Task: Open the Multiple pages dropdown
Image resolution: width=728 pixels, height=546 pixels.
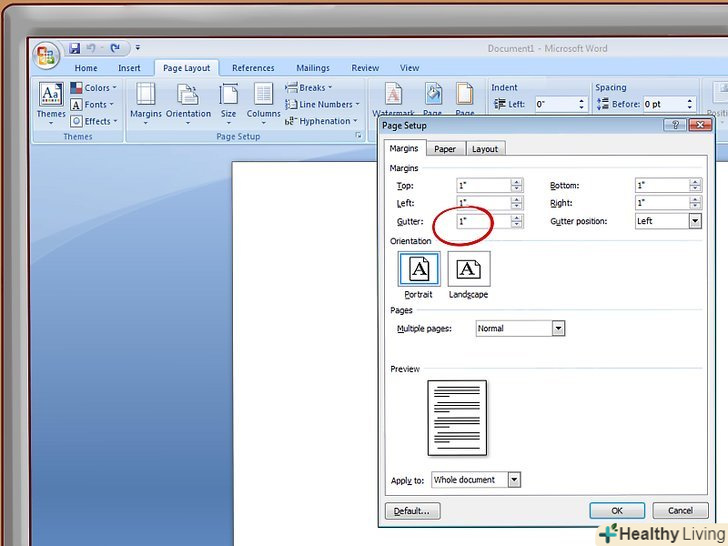Action: click(x=558, y=328)
